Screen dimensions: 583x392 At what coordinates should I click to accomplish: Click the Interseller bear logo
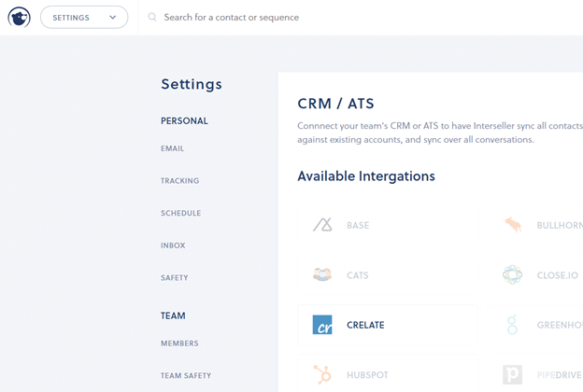coord(19,18)
